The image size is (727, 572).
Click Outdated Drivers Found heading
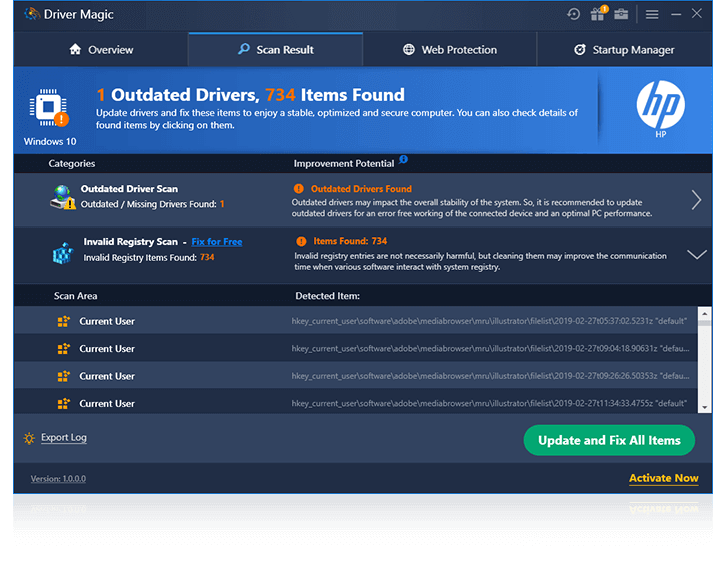coord(361,189)
